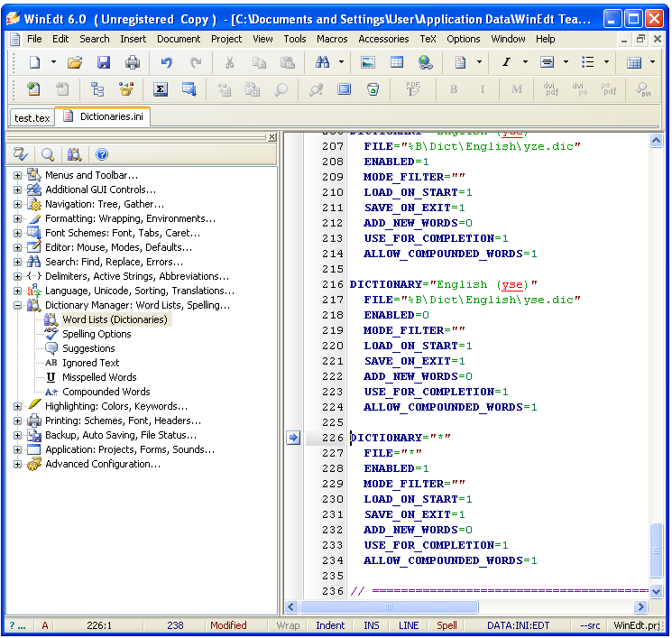
Task: Switch to the test.tex tab
Action: [x=32, y=117]
